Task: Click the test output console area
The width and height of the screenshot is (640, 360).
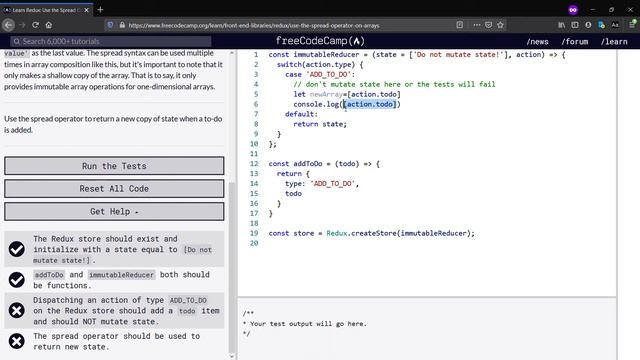Action: (x=427, y=329)
